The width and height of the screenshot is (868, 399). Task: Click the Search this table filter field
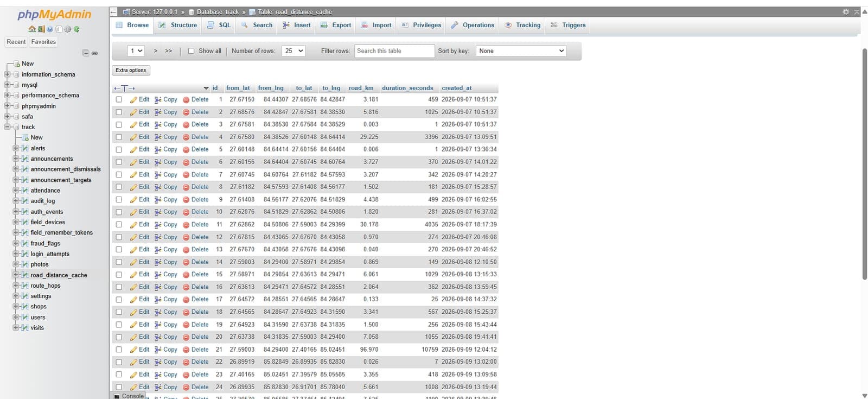(395, 51)
